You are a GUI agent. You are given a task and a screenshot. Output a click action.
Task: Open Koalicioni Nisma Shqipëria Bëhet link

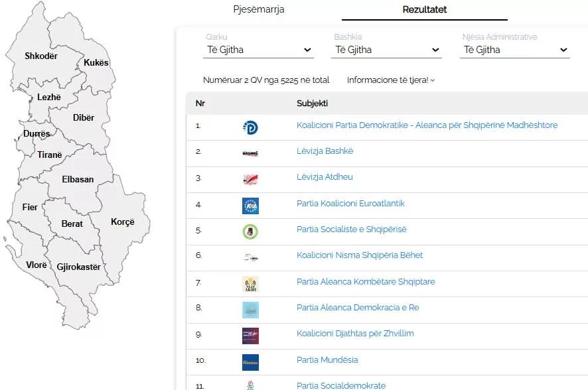point(360,255)
